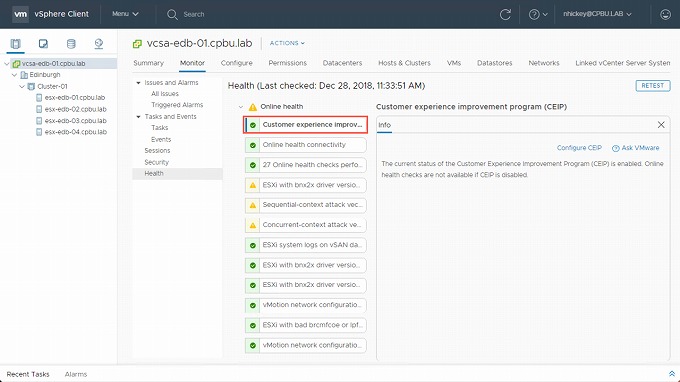
Task: Select Events in Monitor menu
Action: pos(161,139)
